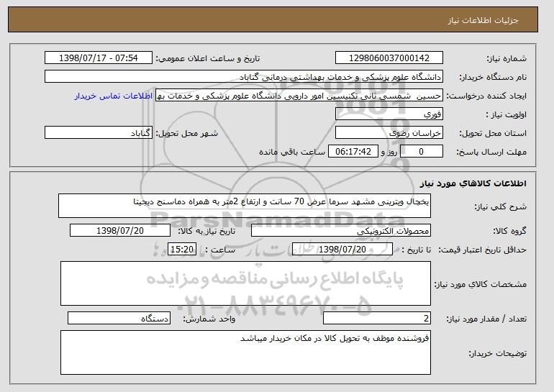Select the label واحد شمارش
The image size is (554, 392).
209,319
